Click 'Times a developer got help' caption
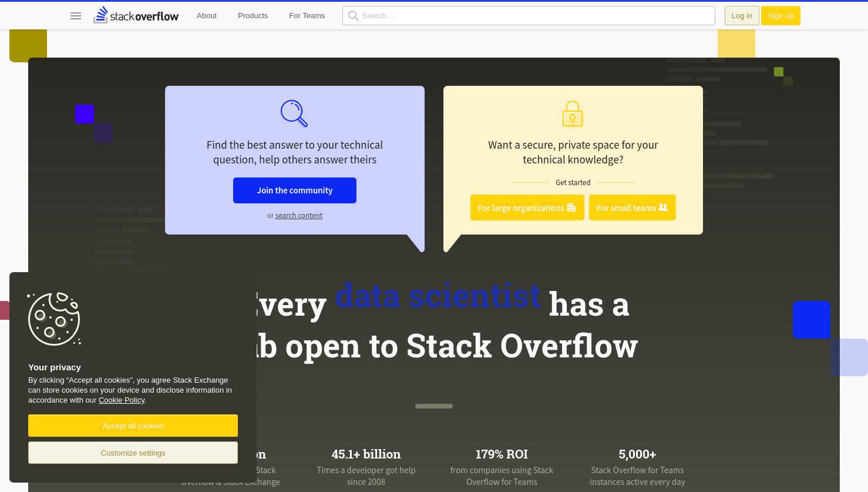Screen dimensions: 868x492 (x=366, y=476)
